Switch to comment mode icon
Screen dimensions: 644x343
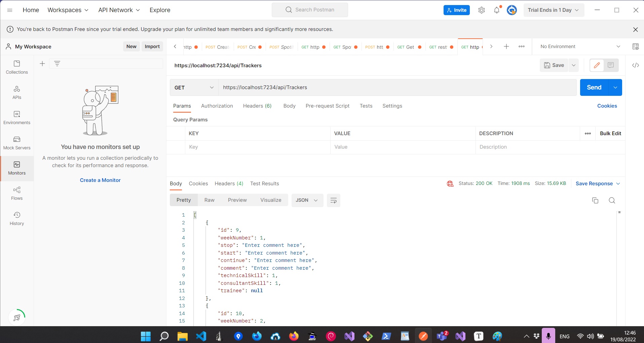[x=611, y=65]
